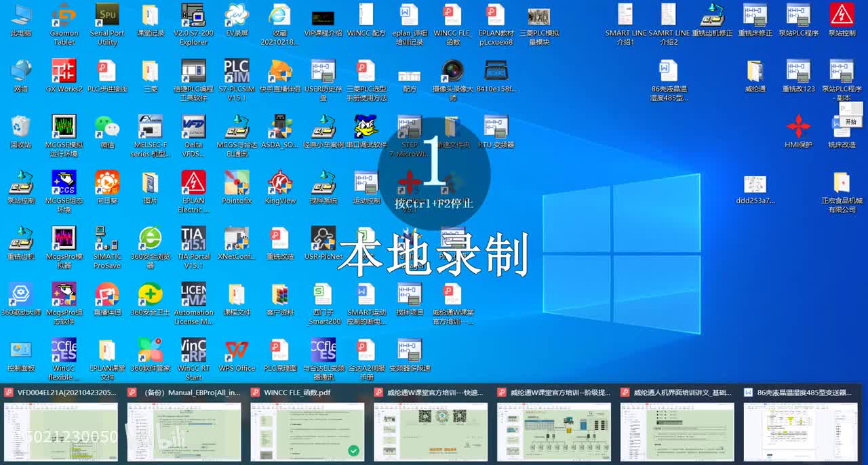
Task: Select 快手直播伴侣 shortcut
Action: pos(280,76)
